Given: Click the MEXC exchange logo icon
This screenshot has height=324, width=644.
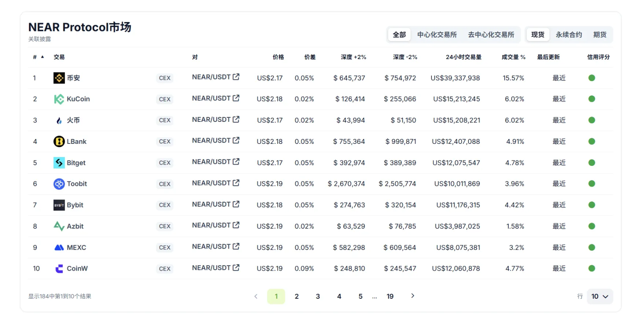Looking at the screenshot, I should (x=59, y=247).
